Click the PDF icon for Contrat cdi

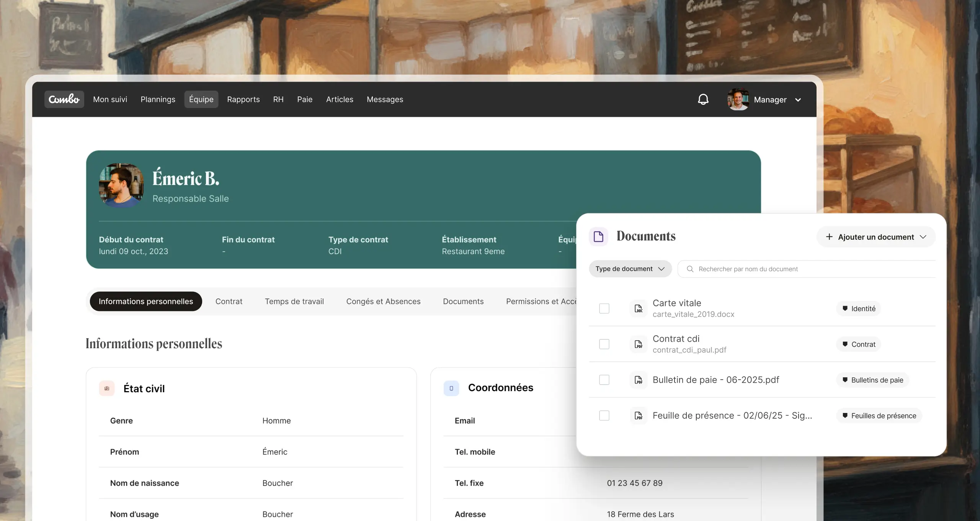point(638,344)
